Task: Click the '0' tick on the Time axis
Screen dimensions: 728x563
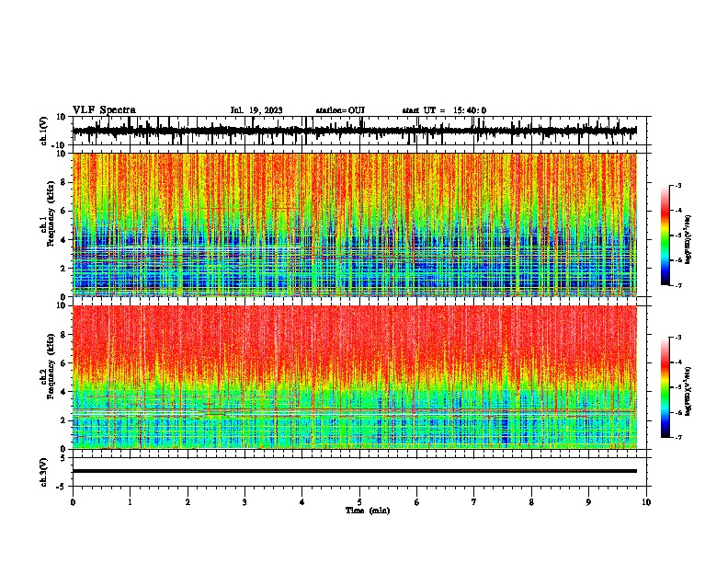Action: coord(73,502)
